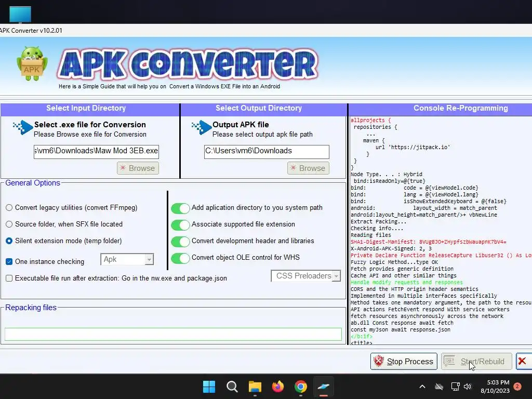The height and width of the screenshot is (399, 532).
Task: Open Windows Search from taskbar
Action: [x=232, y=387]
